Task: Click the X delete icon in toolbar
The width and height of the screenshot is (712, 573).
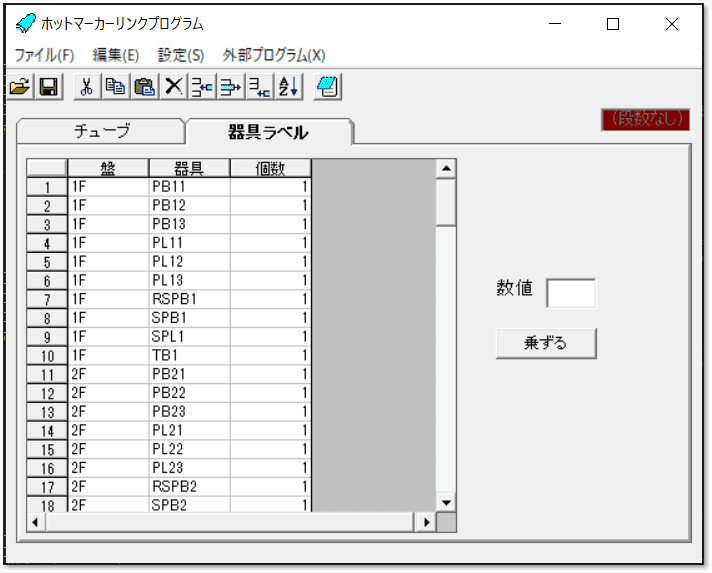Action: [x=174, y=87]
